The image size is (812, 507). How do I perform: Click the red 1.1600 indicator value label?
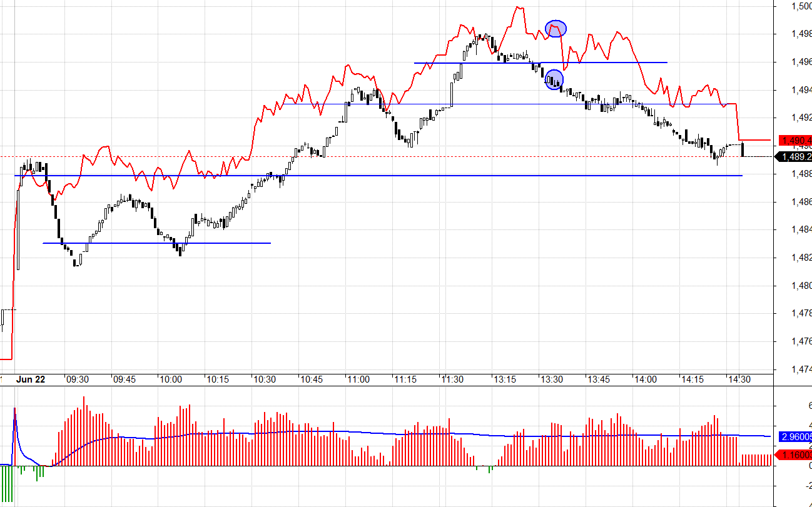pyautogui.click(x=794, y=455)
